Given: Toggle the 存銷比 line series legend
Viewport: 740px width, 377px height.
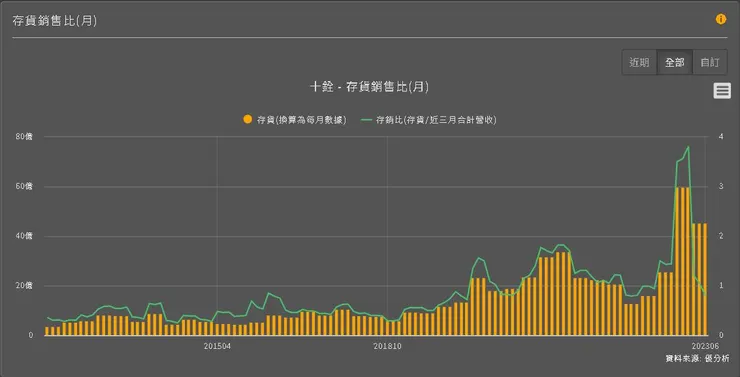Looking at the screenshot, I should pos(429,120).
